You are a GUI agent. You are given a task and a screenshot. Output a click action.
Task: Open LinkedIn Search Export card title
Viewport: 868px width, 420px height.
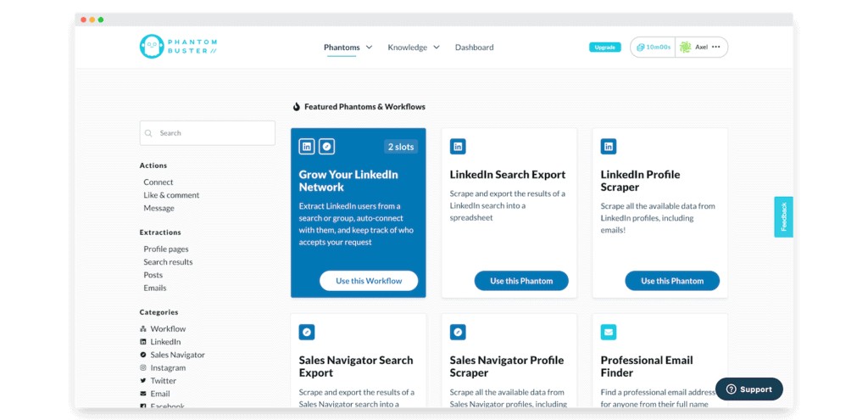(508, 175)
